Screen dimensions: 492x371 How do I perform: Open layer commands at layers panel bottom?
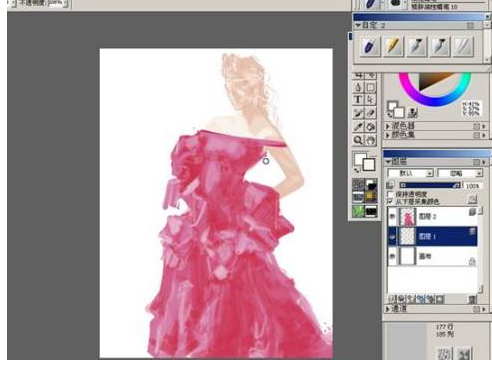point(393,299)
